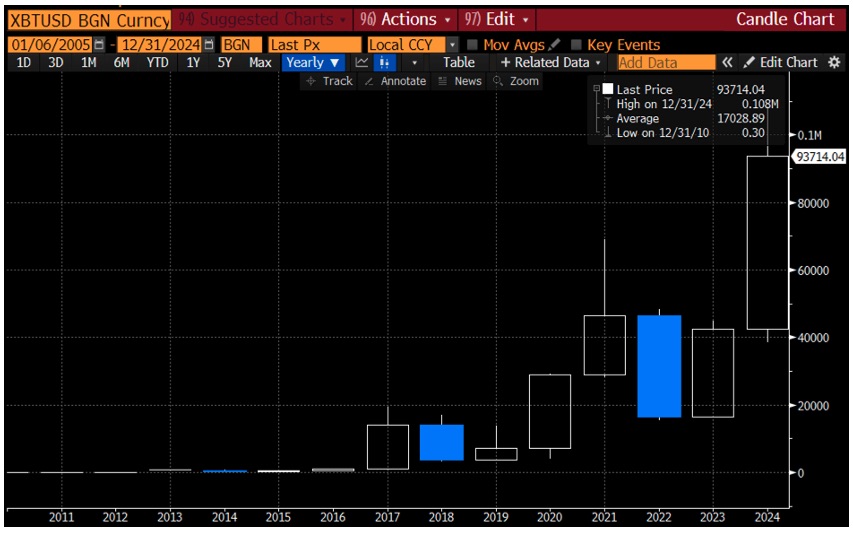Screen dimensions: 853x533
Task: Click the High on 12/31/24 legend row
Action: click(691, 104)
